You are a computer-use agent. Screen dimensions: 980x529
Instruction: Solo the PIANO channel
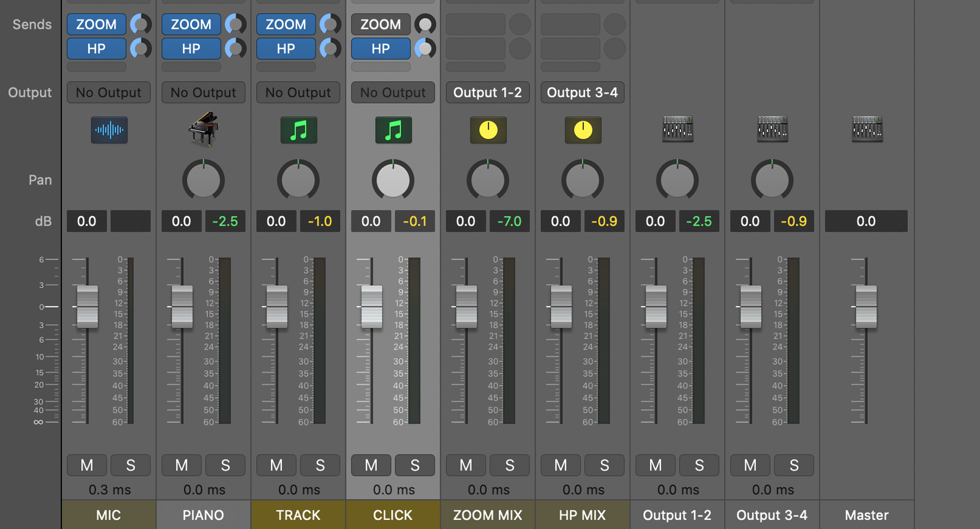click(226, 465)
